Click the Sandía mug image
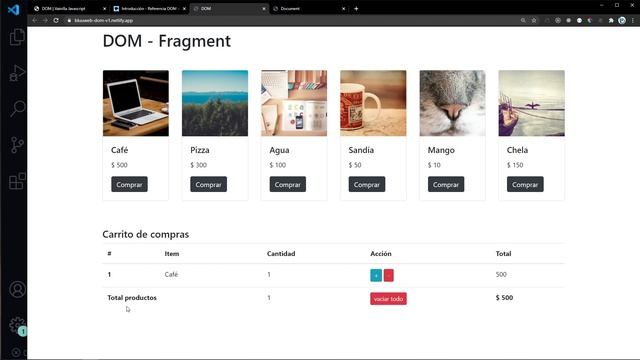 (x=373, y=103)
